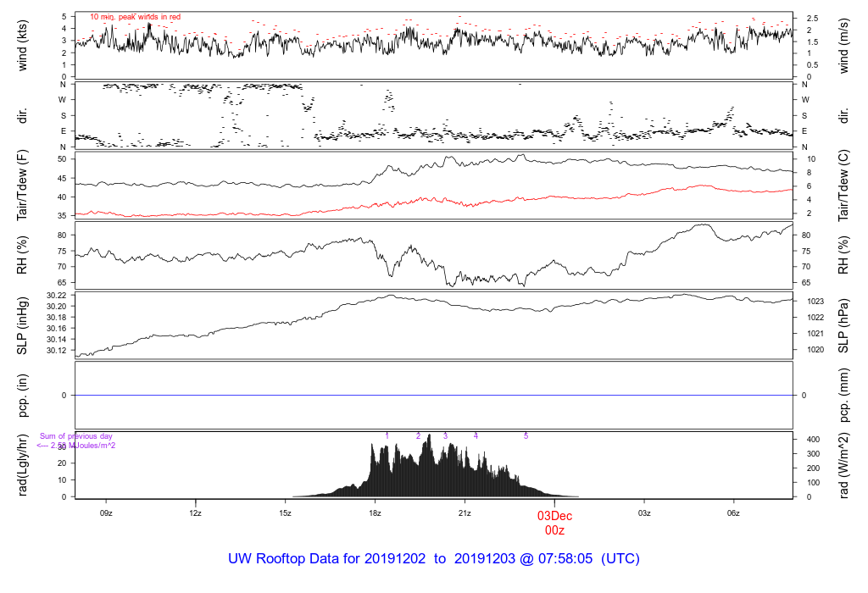Click the '09z' time axis label
The height and width of the screenshot is (593, 868).
tap(106, 513)
